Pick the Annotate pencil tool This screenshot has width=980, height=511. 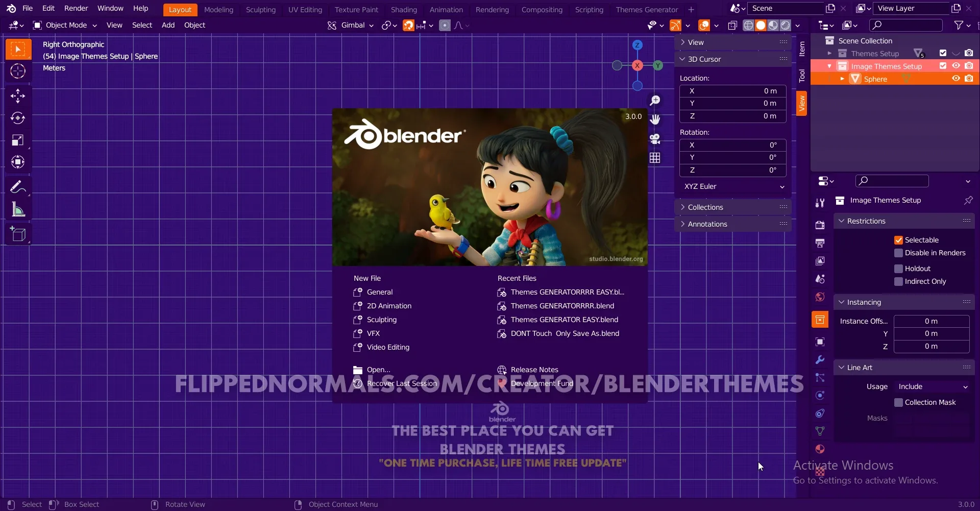pyautogui.click(x=18, y=187)
